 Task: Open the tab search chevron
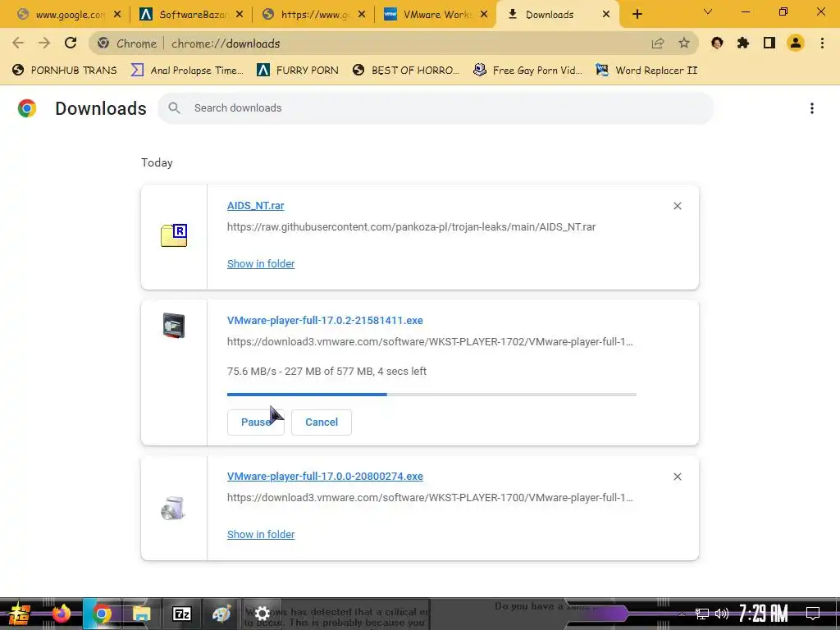tap(708, 11)
